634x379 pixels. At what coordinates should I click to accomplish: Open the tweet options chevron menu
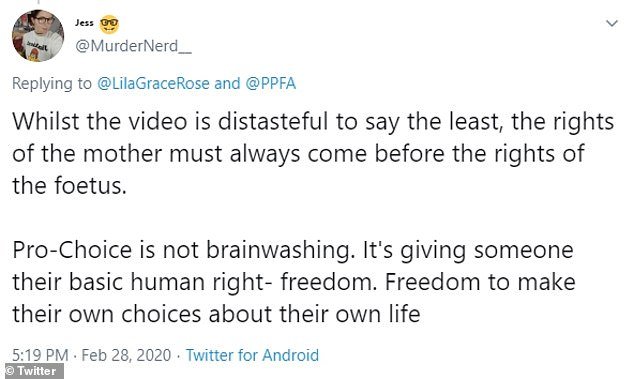[x=612, y=23]
